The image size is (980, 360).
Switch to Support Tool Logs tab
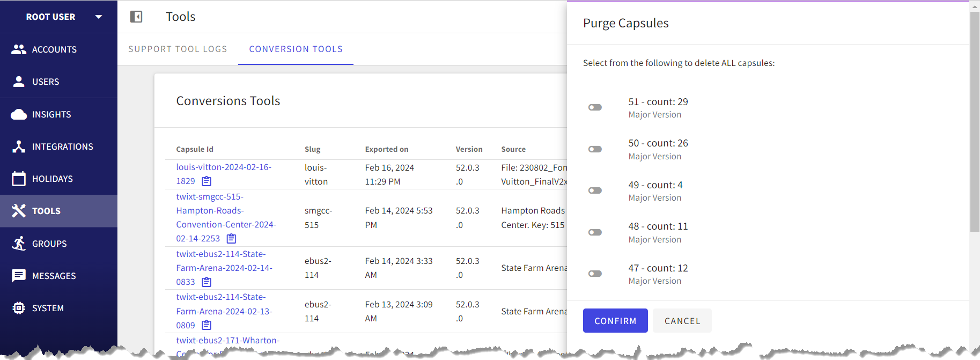(178, 49)
